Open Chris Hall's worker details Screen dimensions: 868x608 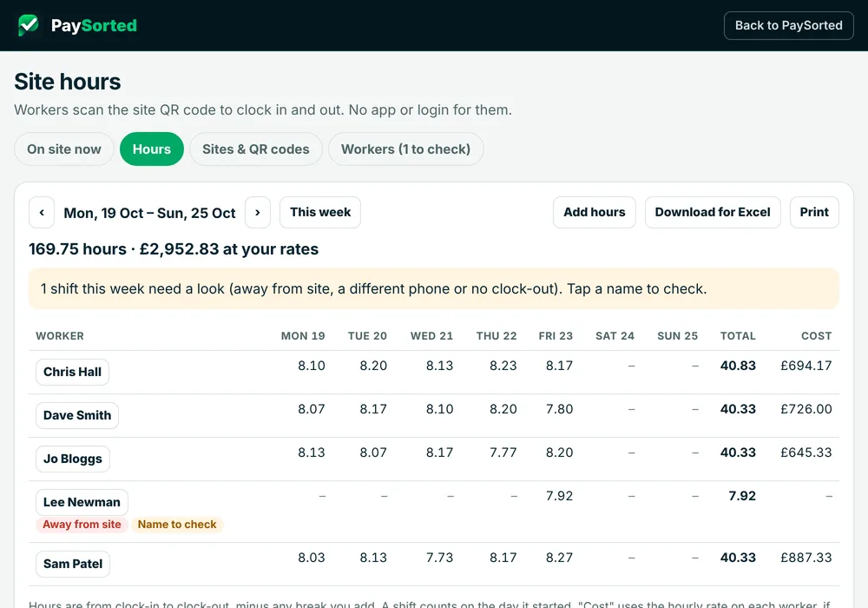click(x=73, y=372)
